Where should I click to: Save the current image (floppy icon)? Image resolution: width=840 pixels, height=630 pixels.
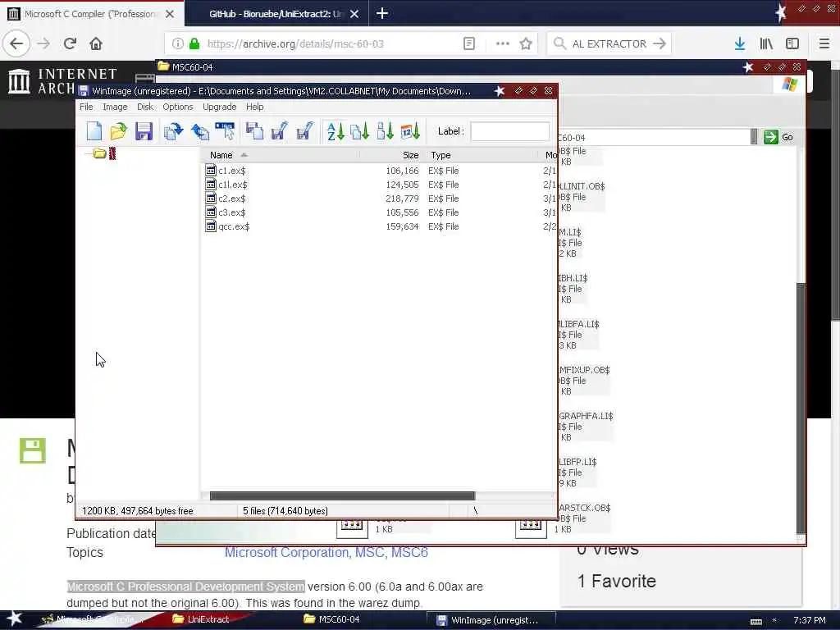tap(144, 131)
